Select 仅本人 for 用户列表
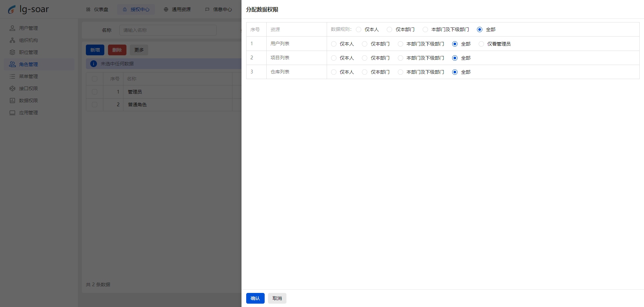Image resolution: width=644 pixels, height=307 pixels. (334, 44)
